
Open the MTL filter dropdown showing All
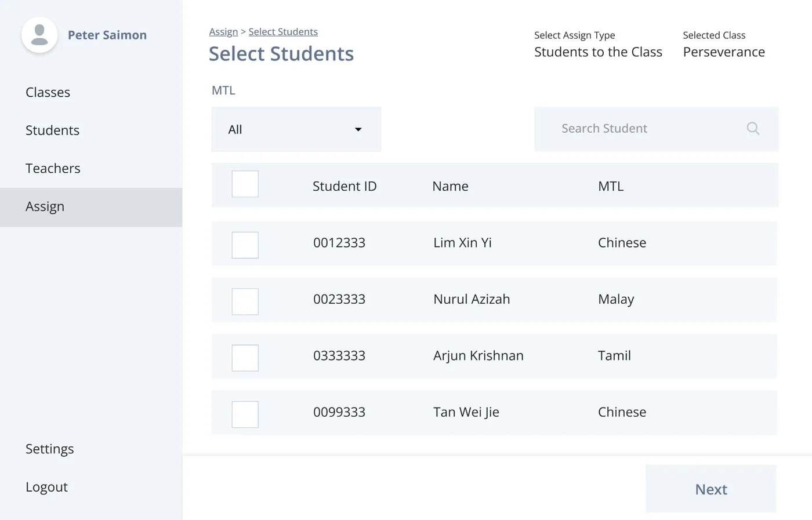click(x=296, y=129)
